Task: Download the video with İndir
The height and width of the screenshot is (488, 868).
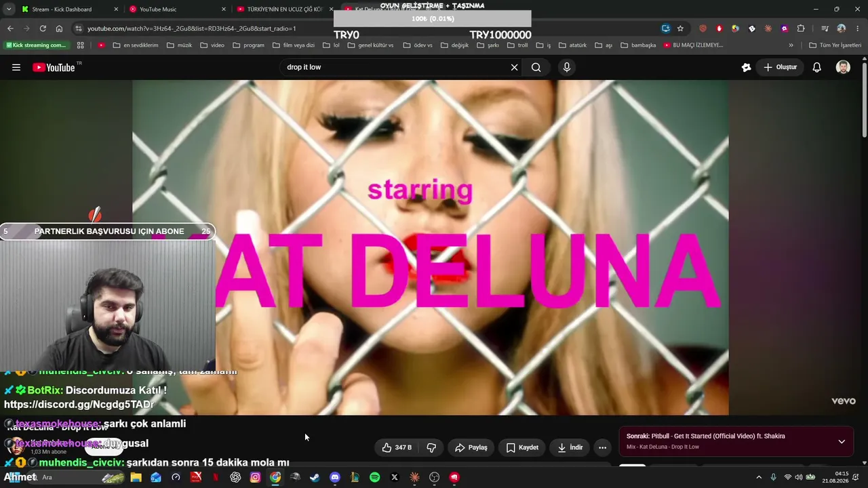Action: (570, 447)
